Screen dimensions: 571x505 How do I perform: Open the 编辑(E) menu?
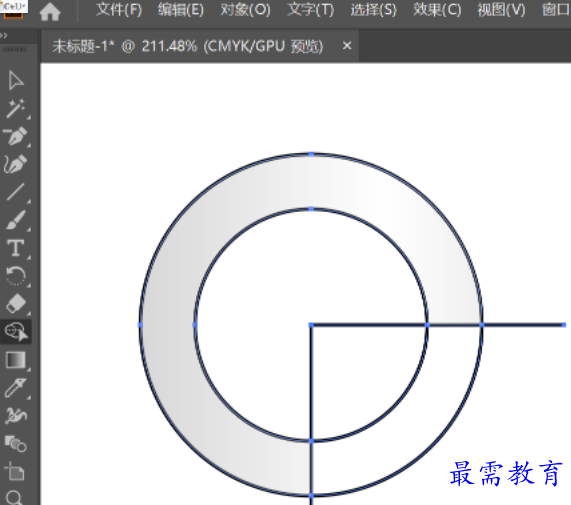[x=181, y=10]
